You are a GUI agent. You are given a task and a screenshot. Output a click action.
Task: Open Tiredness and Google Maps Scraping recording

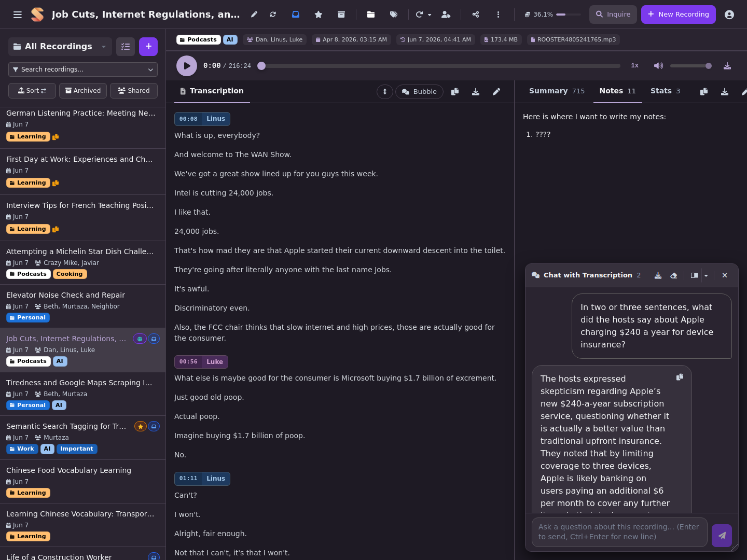83,394
